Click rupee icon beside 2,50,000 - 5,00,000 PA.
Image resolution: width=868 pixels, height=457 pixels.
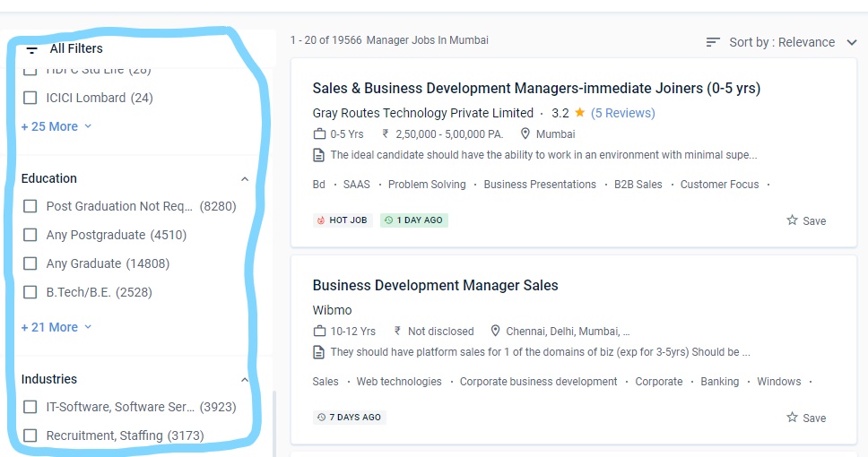click(x=386, y=134)
